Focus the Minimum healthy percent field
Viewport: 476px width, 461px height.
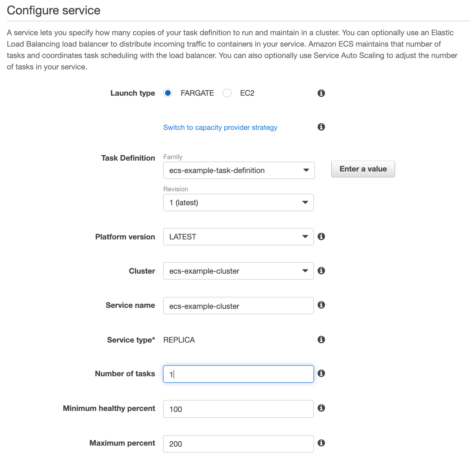[x=238, y=409]
